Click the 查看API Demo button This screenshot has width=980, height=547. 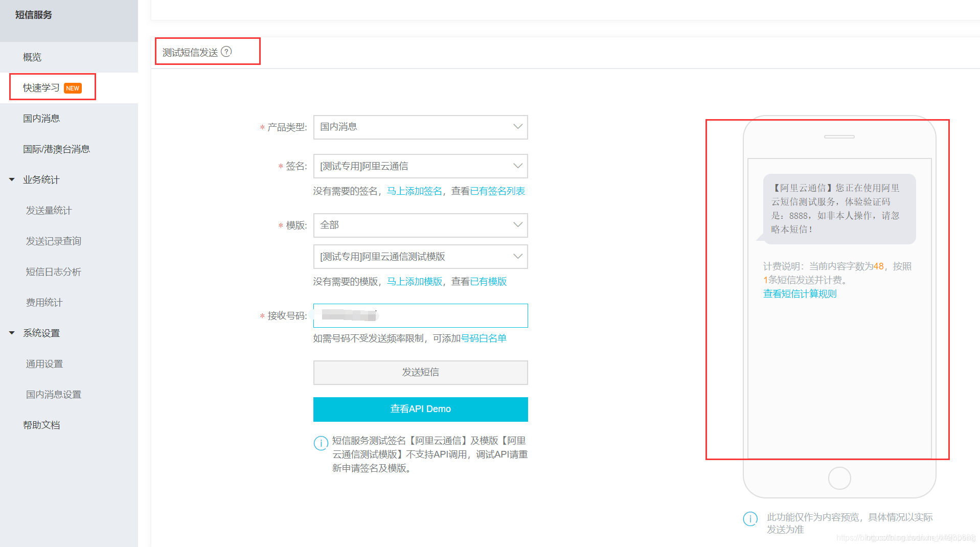coord(420,409)
